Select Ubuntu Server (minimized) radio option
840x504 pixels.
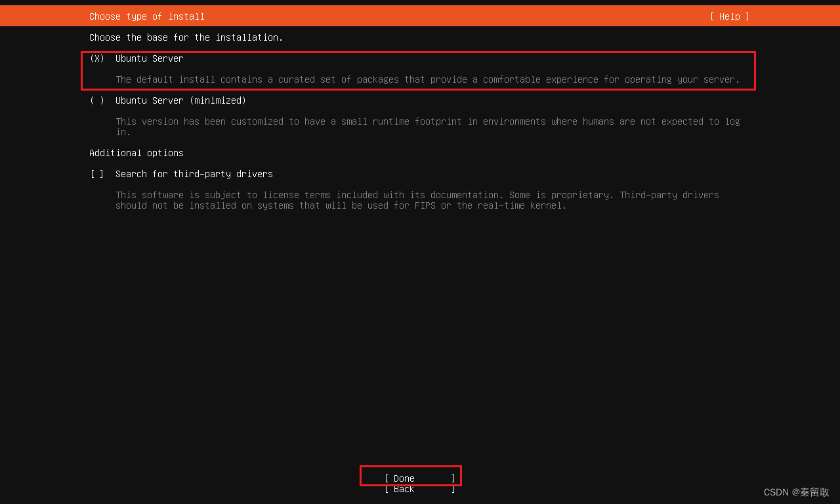pos(168,100)
